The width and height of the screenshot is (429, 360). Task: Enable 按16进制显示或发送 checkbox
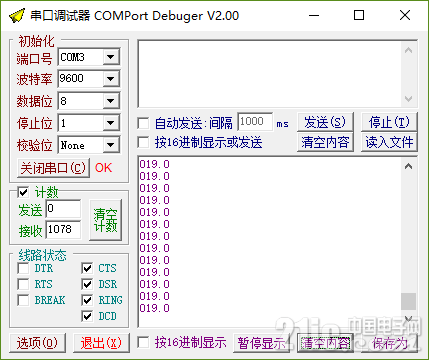pos(143,143)
